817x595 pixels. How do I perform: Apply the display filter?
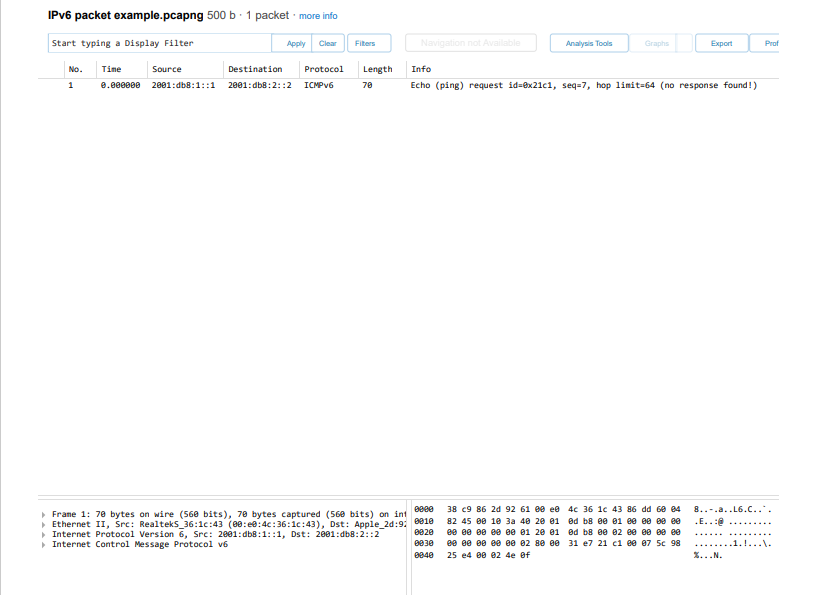294,42
